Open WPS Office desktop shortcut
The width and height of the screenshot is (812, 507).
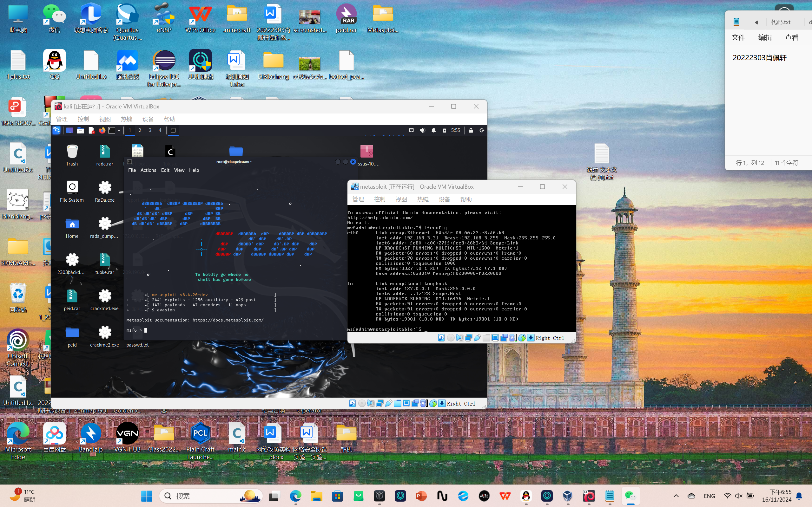point(200,18)
